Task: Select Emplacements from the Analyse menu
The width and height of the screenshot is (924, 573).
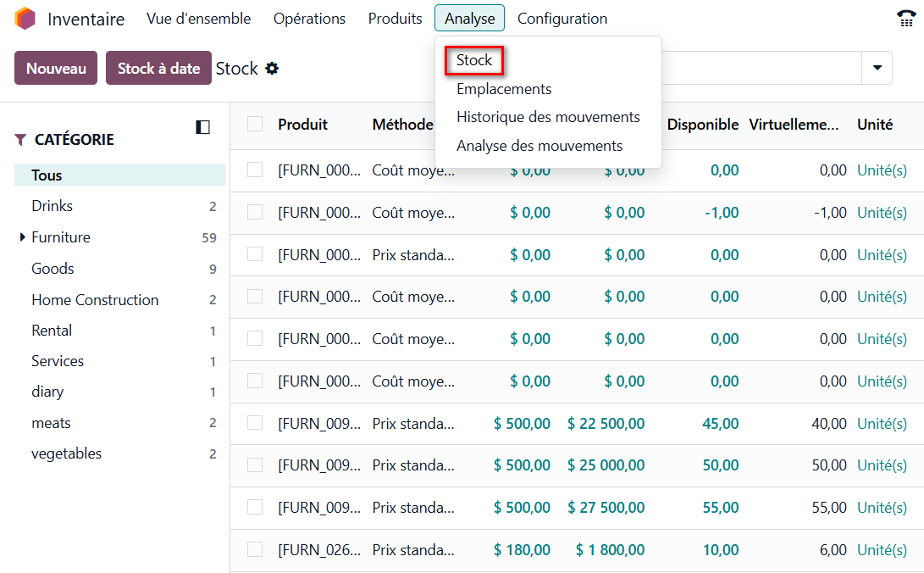Action: (x=503, y=89)
